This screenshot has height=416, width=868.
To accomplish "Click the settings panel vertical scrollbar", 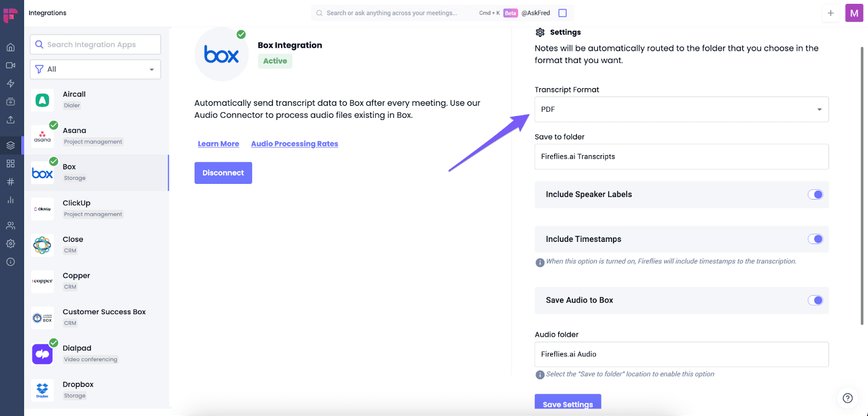I will coord(861,185).
